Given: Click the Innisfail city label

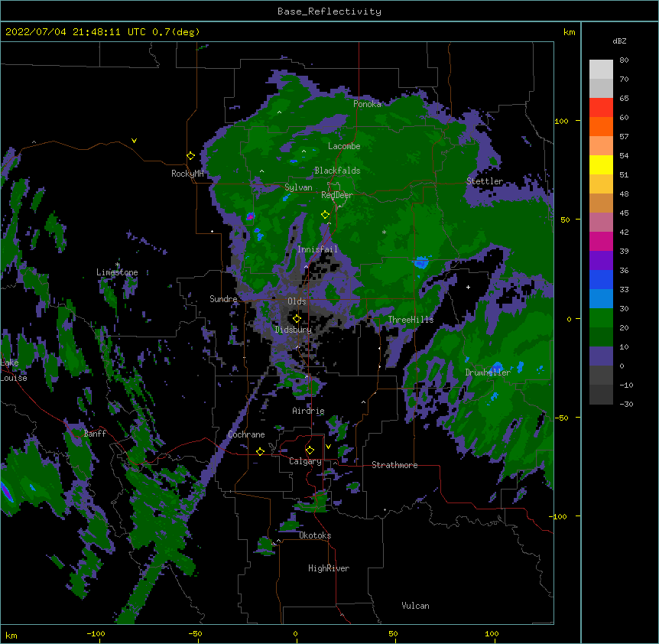Looking at the screenshot, I should (317, 249).
